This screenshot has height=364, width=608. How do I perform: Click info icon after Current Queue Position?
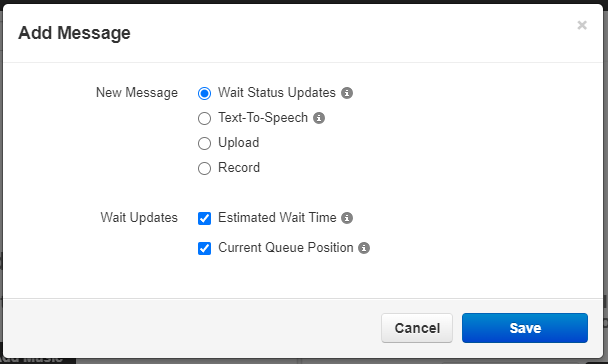(x=363, y=248)
